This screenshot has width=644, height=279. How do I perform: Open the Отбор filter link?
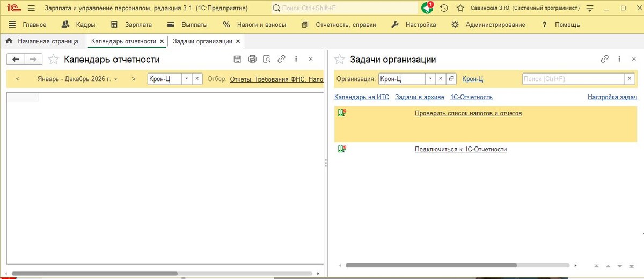point(276,79)
